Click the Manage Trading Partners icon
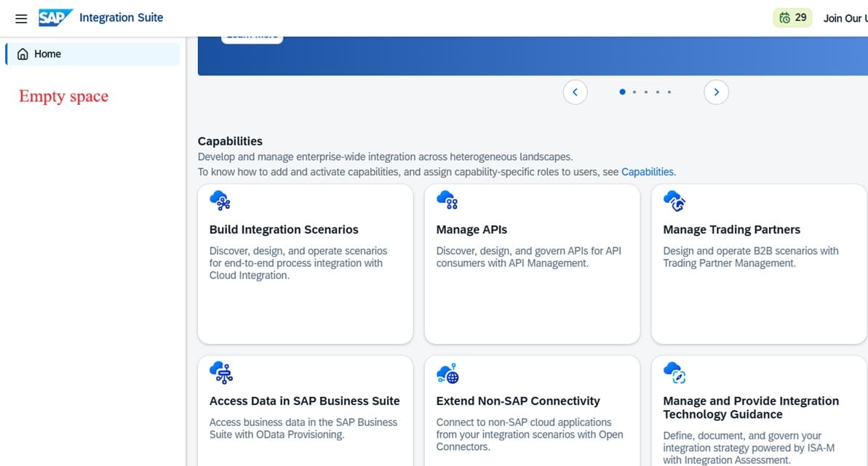The height and width of the screenshot is (466, 868). coord(674,201)
